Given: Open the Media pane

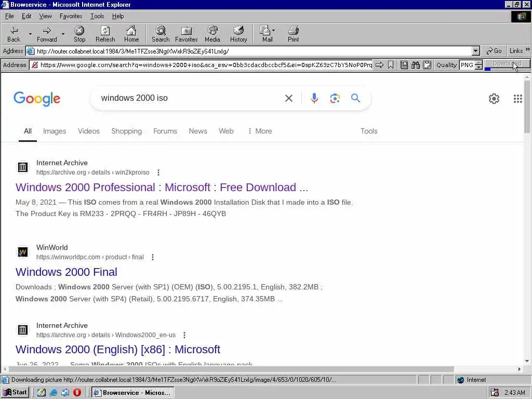Looking at the screenshot, I should coord(212,34).
